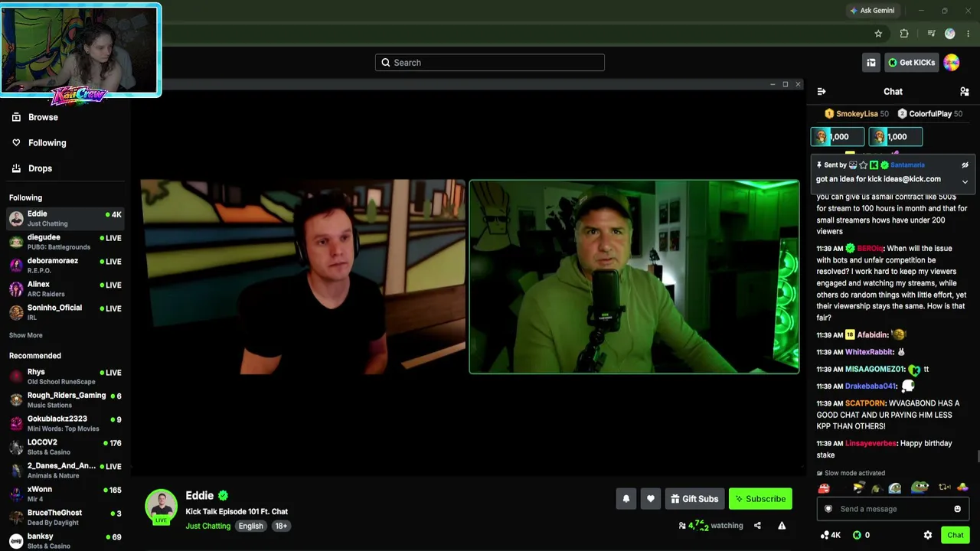This screenshot has width=980, height=551.
Task: Open Alinex's ARC Raiders stream
Action: point(65,289)
